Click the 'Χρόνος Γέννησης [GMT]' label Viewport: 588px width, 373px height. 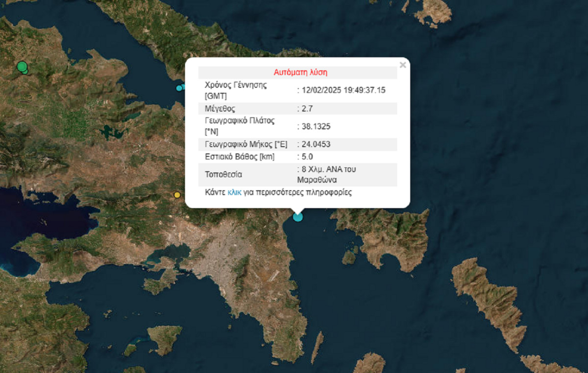coord(235,90)
